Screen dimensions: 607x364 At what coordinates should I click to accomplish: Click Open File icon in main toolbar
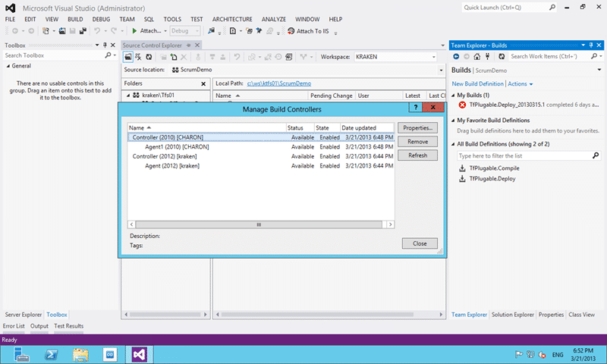(x=62, y=31)
